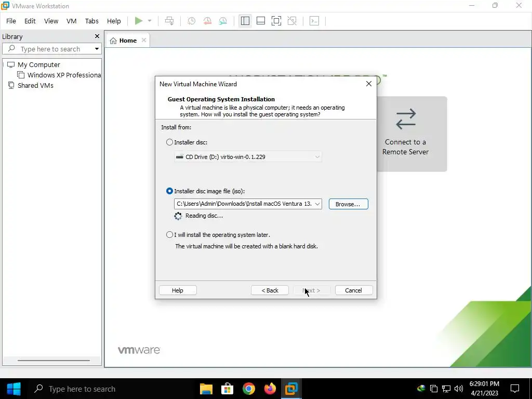The height and width of the screenshot is (399, 532).
Task: Select My Computer in Library tree
Action: pos(38,64)
